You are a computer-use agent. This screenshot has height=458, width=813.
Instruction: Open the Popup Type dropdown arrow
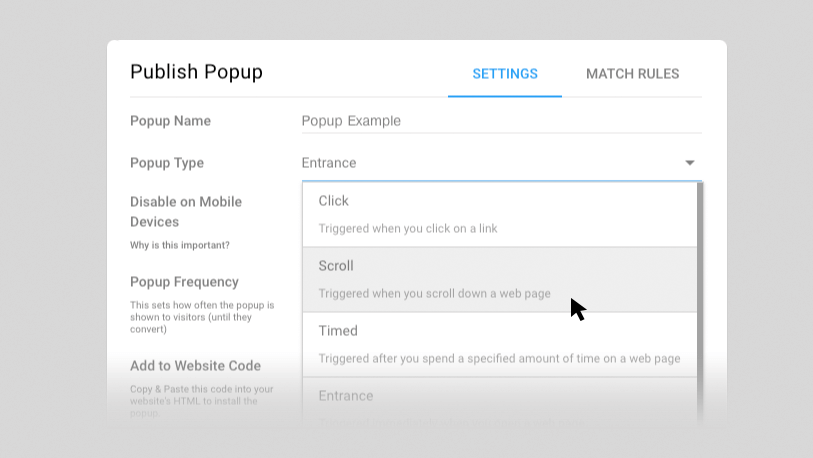[690, 163]
